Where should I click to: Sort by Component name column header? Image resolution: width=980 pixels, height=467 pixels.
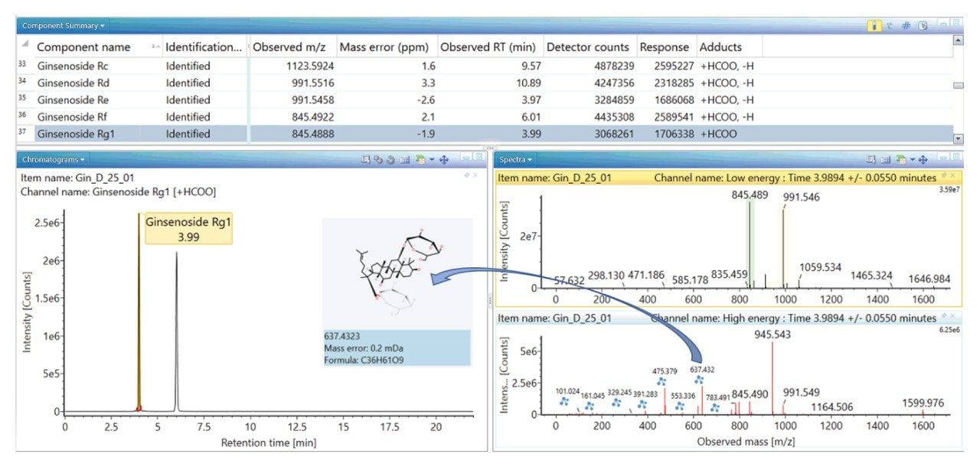click(x=84, y=47)
